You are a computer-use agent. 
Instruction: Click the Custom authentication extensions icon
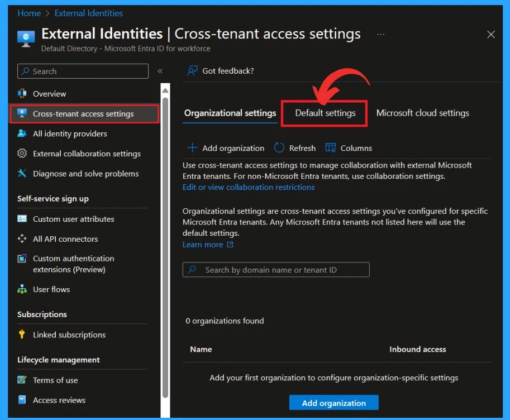(22, 259)
